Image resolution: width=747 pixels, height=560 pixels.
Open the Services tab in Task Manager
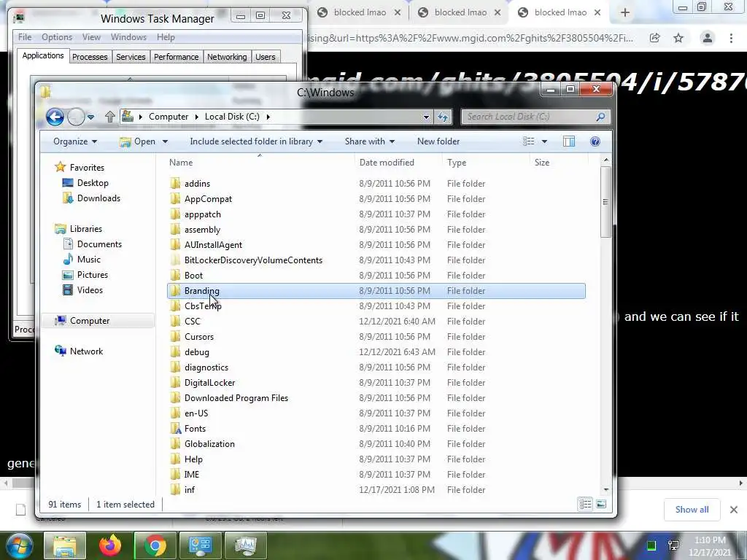(x=131, y=57)
